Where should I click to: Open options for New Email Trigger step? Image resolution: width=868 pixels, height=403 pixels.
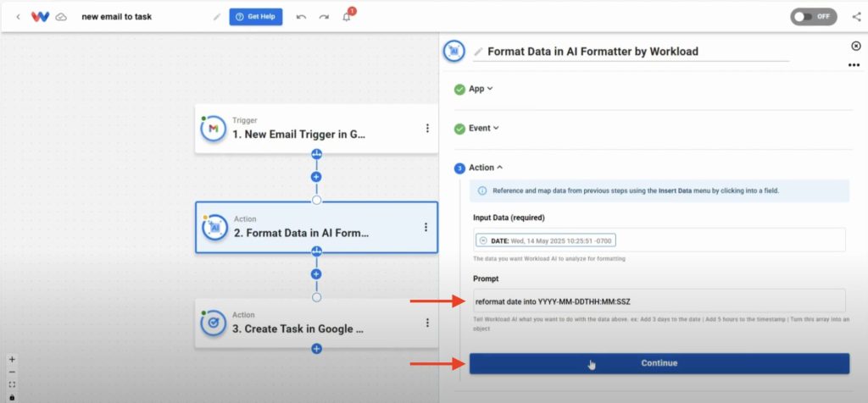[427, 128]
